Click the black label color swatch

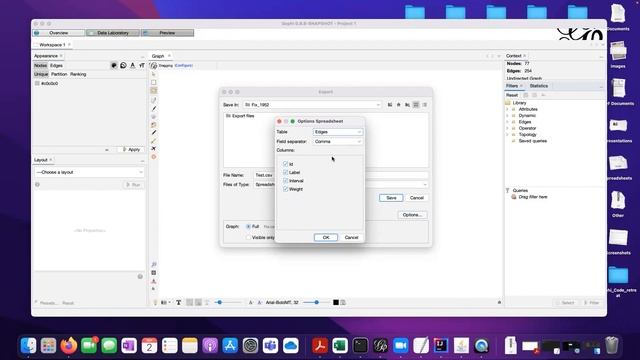coord(336,302)
